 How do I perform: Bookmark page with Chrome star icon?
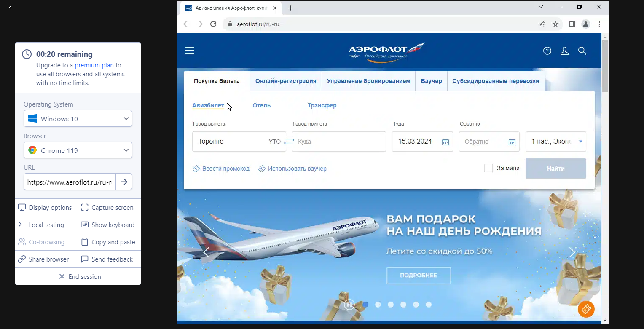coord(555,24)
